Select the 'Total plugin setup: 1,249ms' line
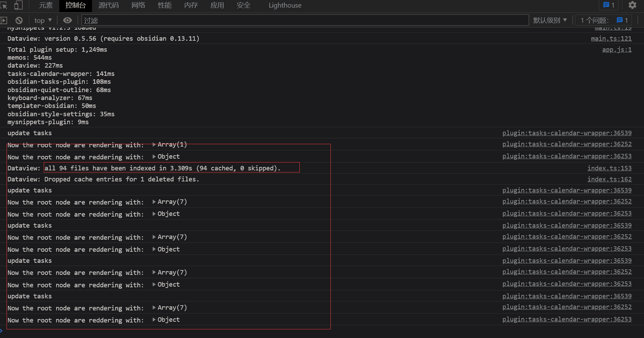Screen dimensions: 644x338 (x=57, y=50)
